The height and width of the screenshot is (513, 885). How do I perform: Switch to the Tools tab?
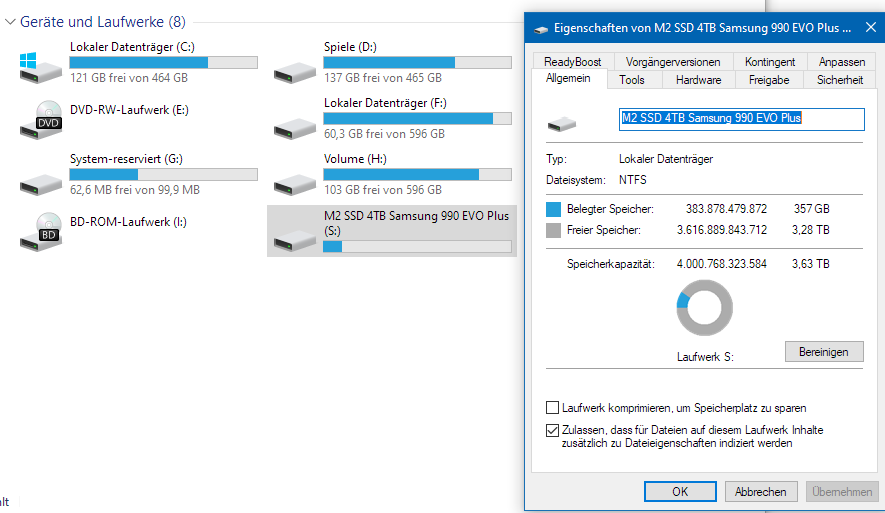click(632, 80)
